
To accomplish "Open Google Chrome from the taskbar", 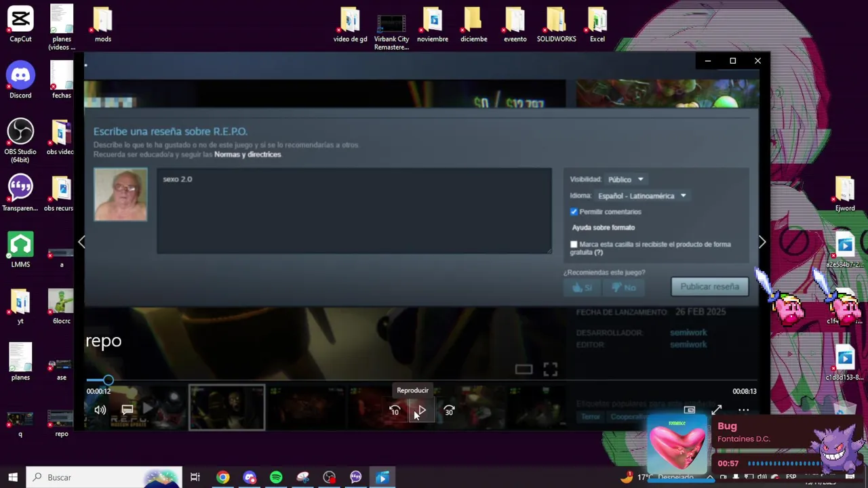I will (222, 477).
